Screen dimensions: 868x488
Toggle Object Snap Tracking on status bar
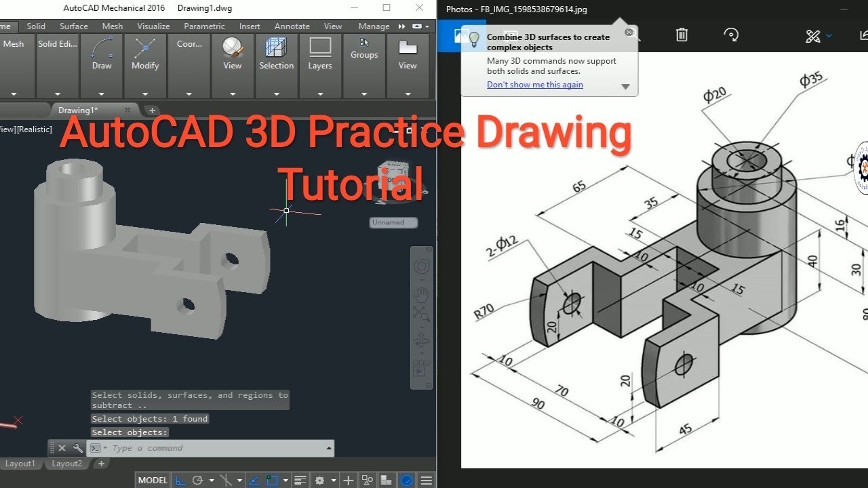click(255, 481)
